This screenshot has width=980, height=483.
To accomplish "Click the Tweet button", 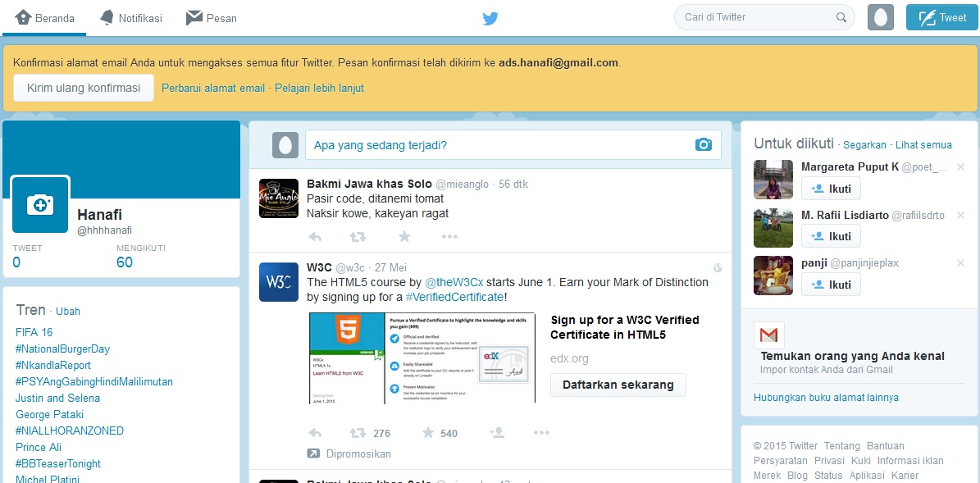I will tap(942, 17).
